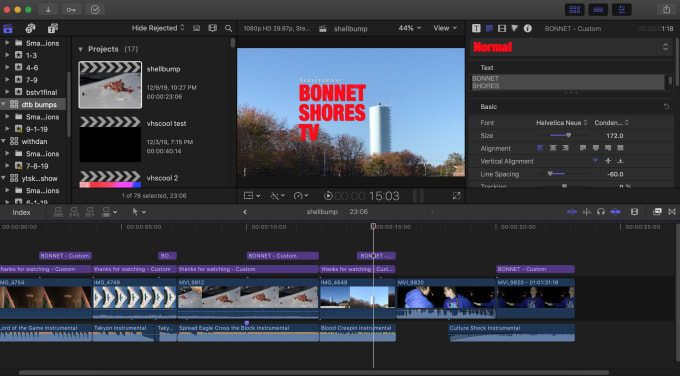Image resolution: width=680 pixels, height=376 pixels.
Task: Toggle fullscreen viewer arrows icon
Action: click(x=456, y=196)
